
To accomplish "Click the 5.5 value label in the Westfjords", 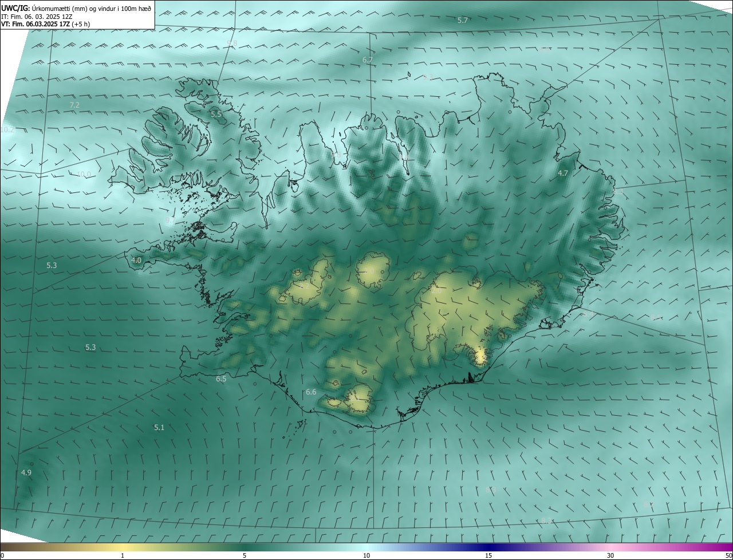I will (216, 115).
